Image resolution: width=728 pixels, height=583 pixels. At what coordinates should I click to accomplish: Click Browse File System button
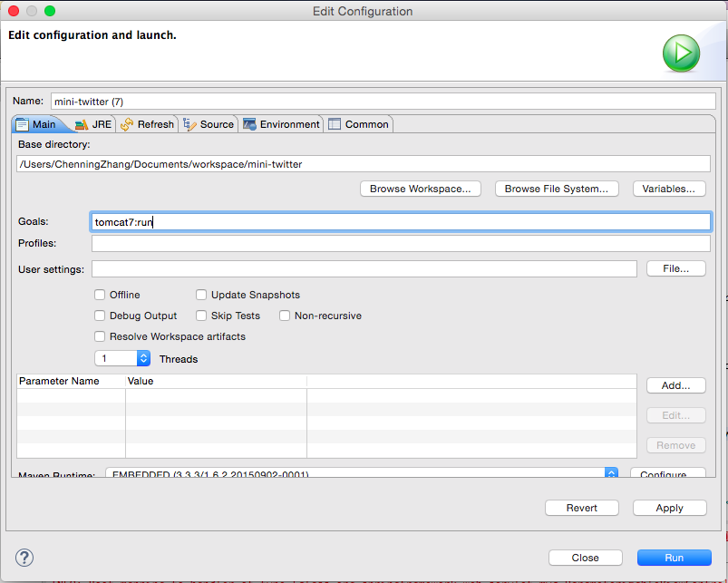click(557, 189)
